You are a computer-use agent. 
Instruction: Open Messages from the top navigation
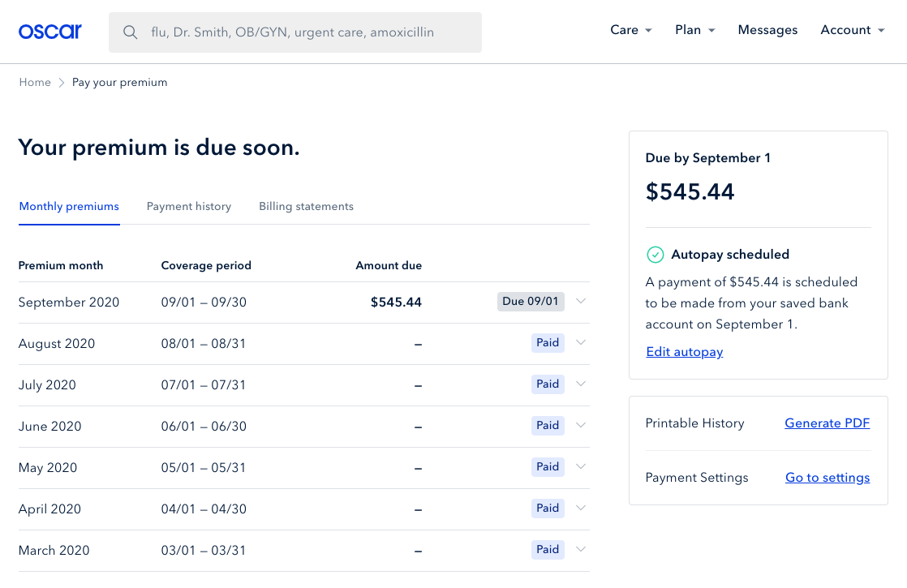click(767, 30)
